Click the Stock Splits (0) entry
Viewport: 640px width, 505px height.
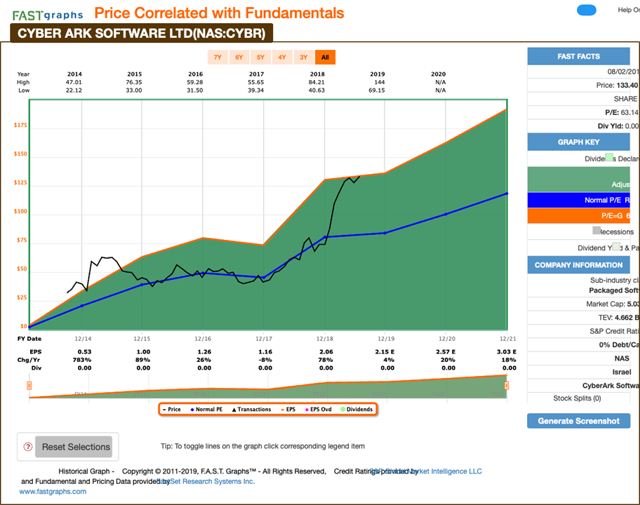pyautogui.click(x=577, y=398)
